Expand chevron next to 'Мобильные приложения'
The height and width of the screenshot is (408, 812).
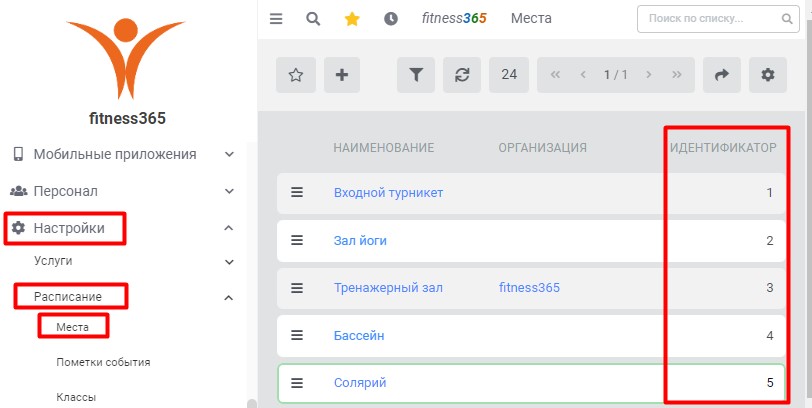point(229,154)
